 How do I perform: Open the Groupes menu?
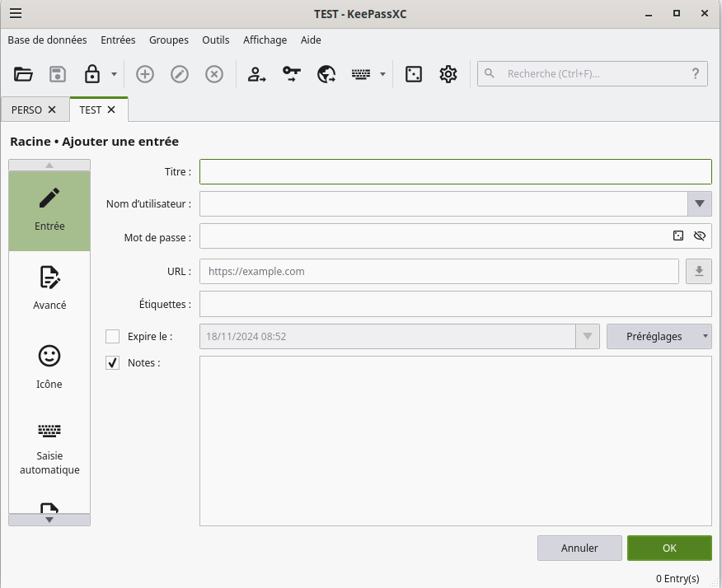click(168, 40)
